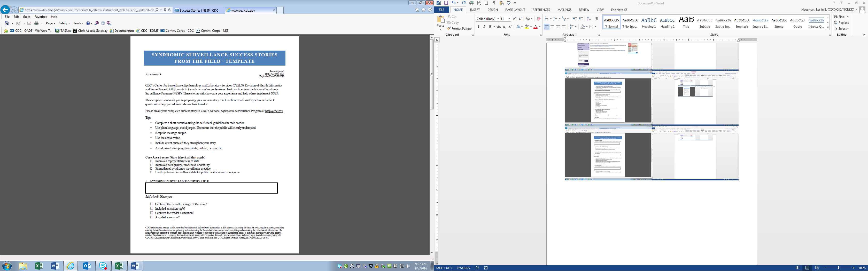Click the Format Painter brush icon
Image resolution: width=868 pixels, height=271 pixels.
[x=449, y=29]
